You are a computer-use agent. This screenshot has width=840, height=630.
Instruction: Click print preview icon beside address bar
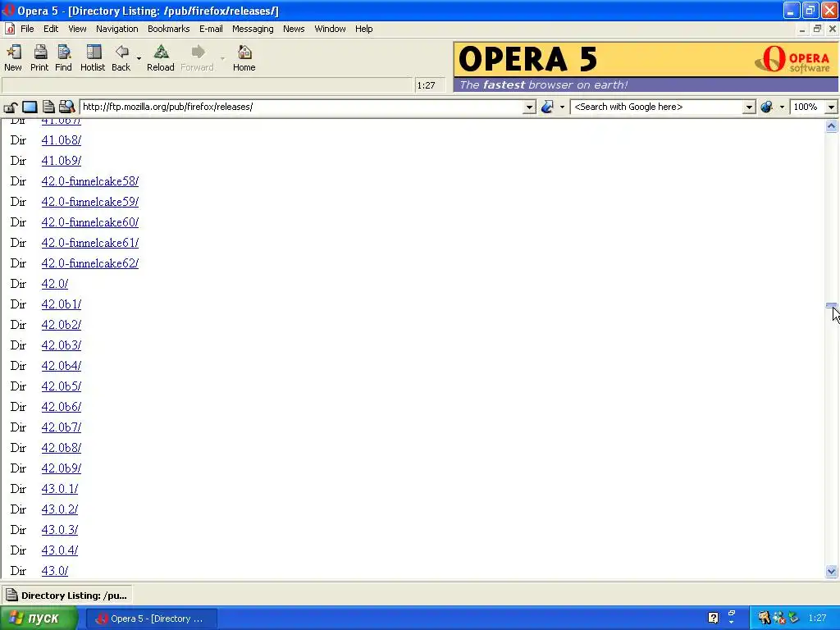pos(66,107)
